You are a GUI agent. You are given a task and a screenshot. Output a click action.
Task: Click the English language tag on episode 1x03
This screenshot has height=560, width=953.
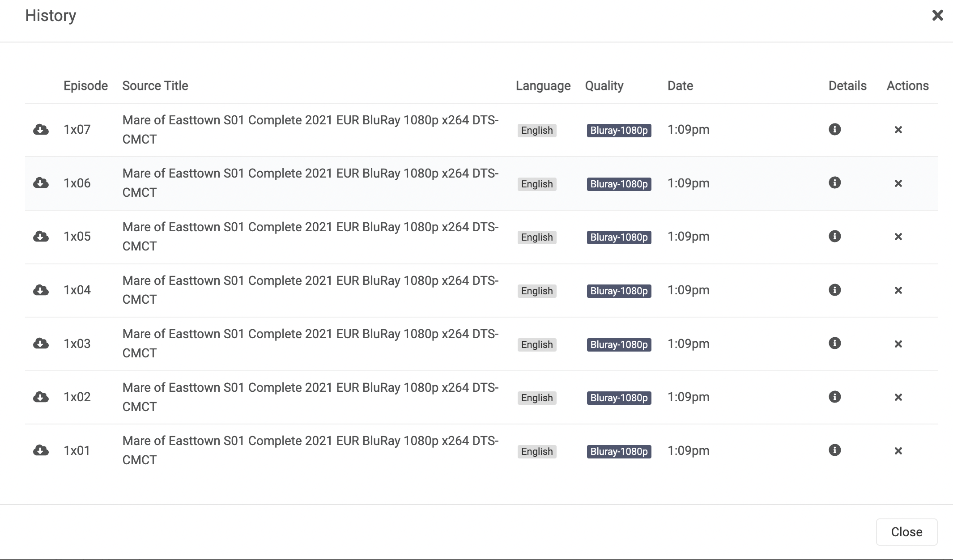[536, 344]
